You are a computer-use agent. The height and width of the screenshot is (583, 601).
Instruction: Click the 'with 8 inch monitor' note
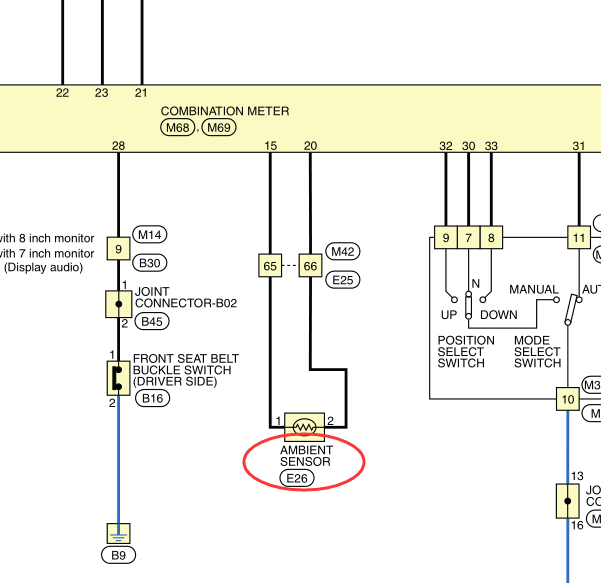point(46,238)
